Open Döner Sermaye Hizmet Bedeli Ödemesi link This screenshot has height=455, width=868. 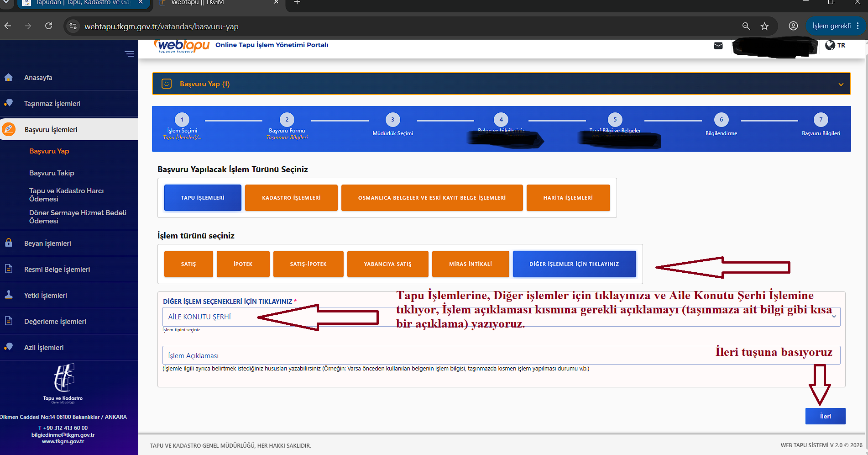(78, 217)
